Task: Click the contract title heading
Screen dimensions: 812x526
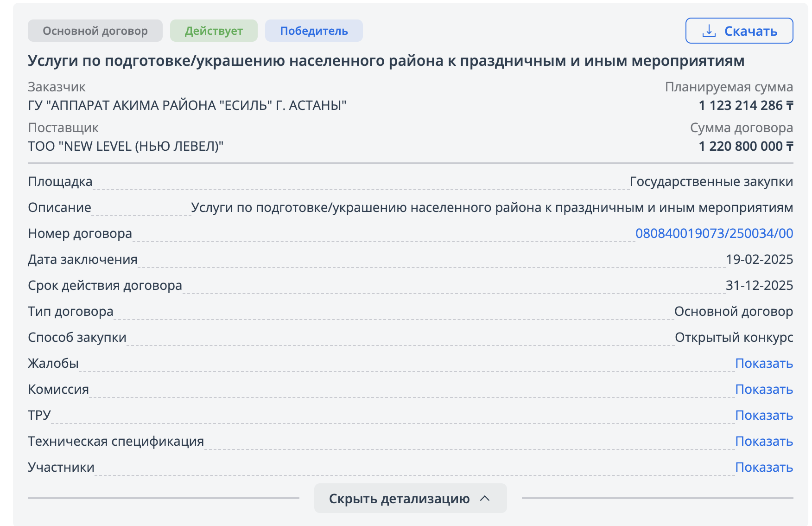Action: pos(386,61)
